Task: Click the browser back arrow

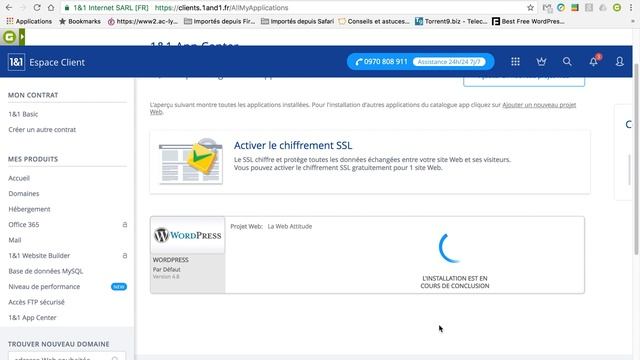Action: point(9,7)
